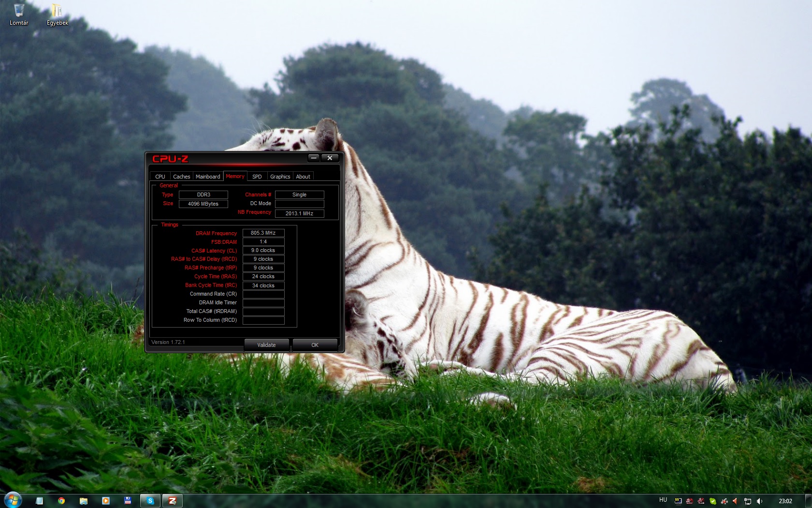Click the 1:4 FSB:DRAM value
The width and height of the screenshot is (812, 508).
tap(263, 241)
